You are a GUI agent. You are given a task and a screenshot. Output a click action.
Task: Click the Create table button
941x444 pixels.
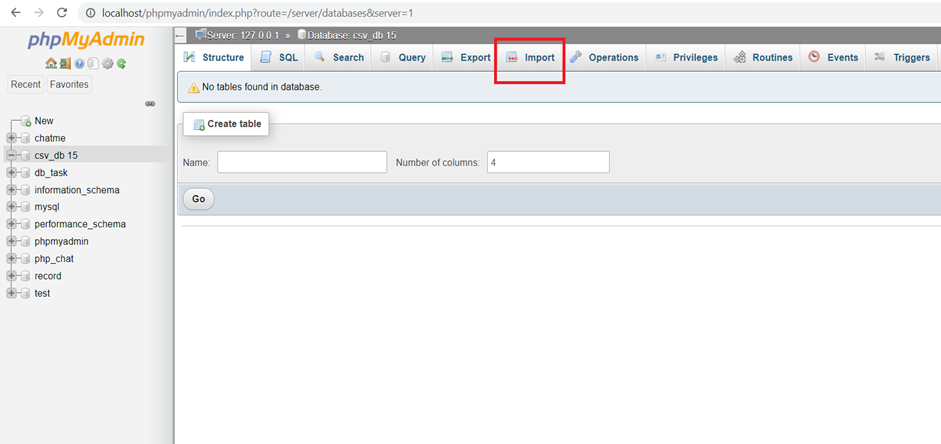pyautogui.click(x=226, y=124)
